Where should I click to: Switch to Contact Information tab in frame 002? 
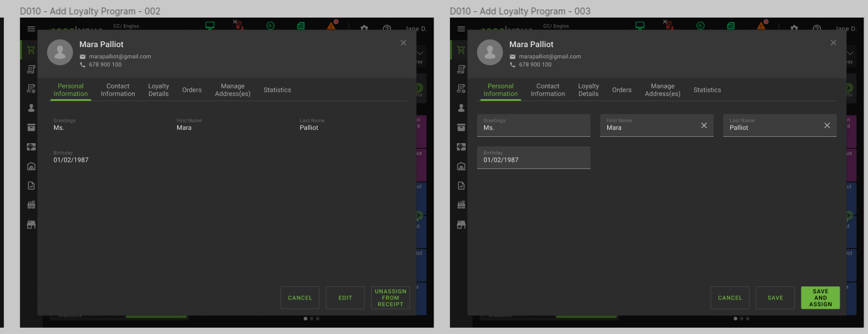[x=118, y=90]
